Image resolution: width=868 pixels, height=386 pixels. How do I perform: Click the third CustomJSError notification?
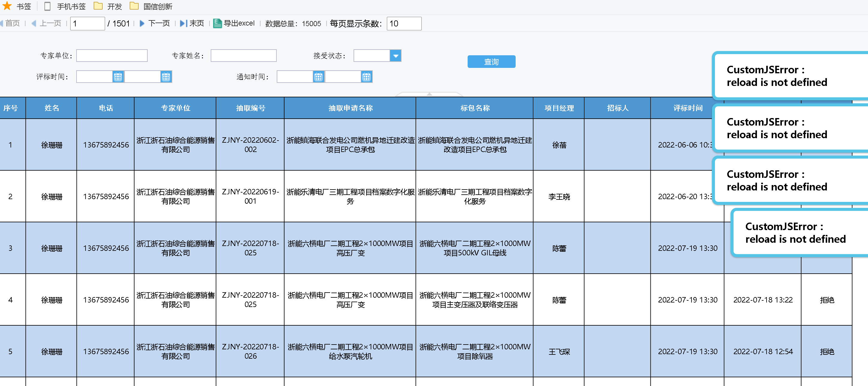(x=790, y=180)
